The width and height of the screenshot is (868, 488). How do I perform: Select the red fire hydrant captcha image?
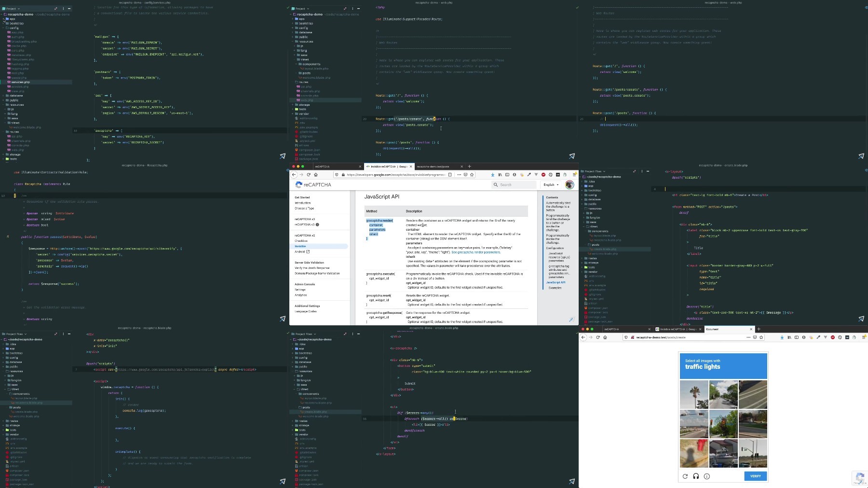click(694, 453)
